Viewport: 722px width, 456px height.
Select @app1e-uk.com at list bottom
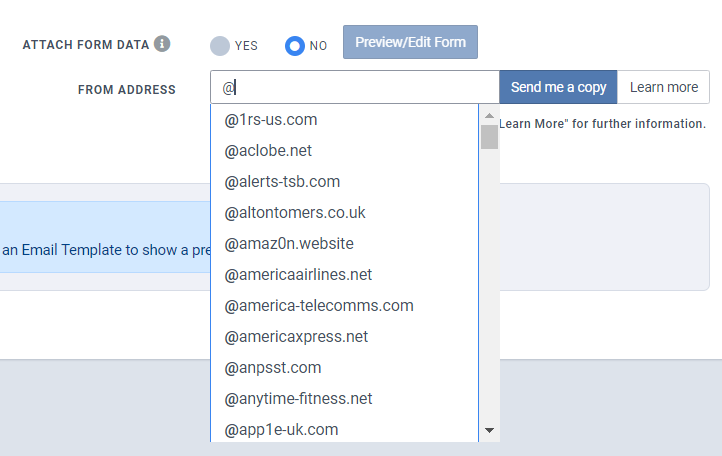(x=344, y=430)
